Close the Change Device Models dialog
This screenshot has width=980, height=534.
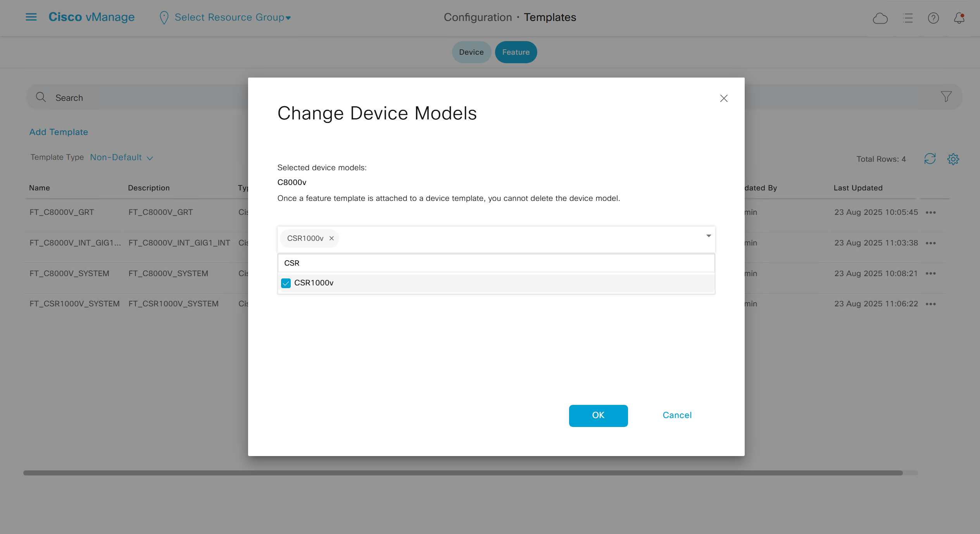coord(723,99)
